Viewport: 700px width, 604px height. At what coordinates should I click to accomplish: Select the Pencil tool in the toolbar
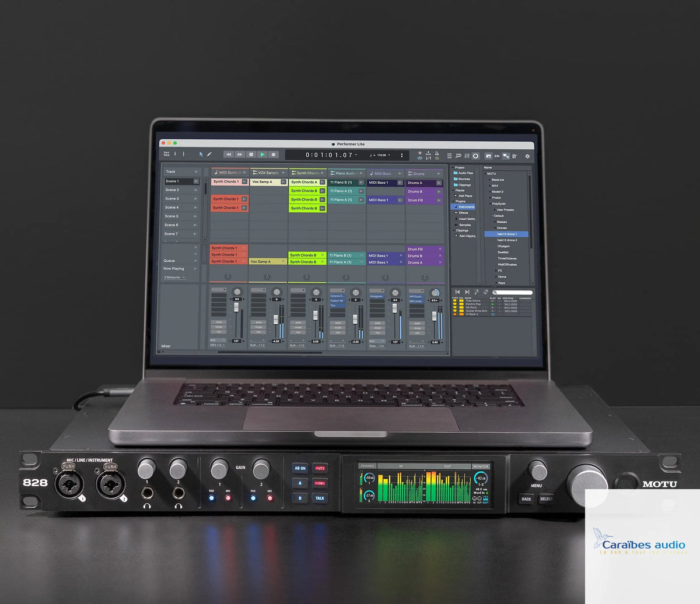pyautogui.click(x=209, y=154)
